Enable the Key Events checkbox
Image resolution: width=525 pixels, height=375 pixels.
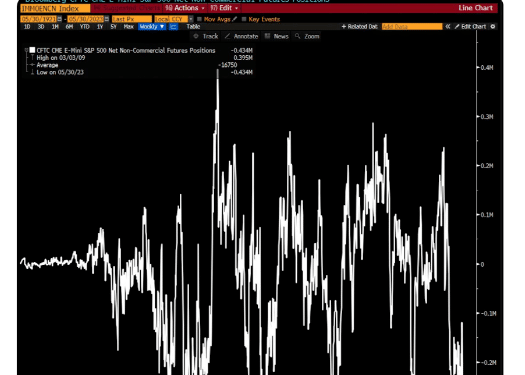point(244,19)
